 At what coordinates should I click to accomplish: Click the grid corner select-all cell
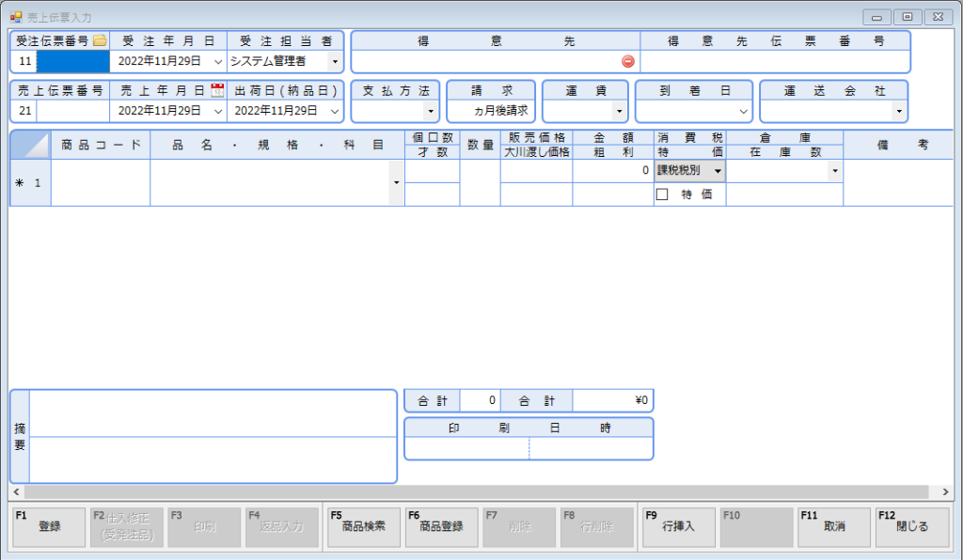[x=30, y=145]
